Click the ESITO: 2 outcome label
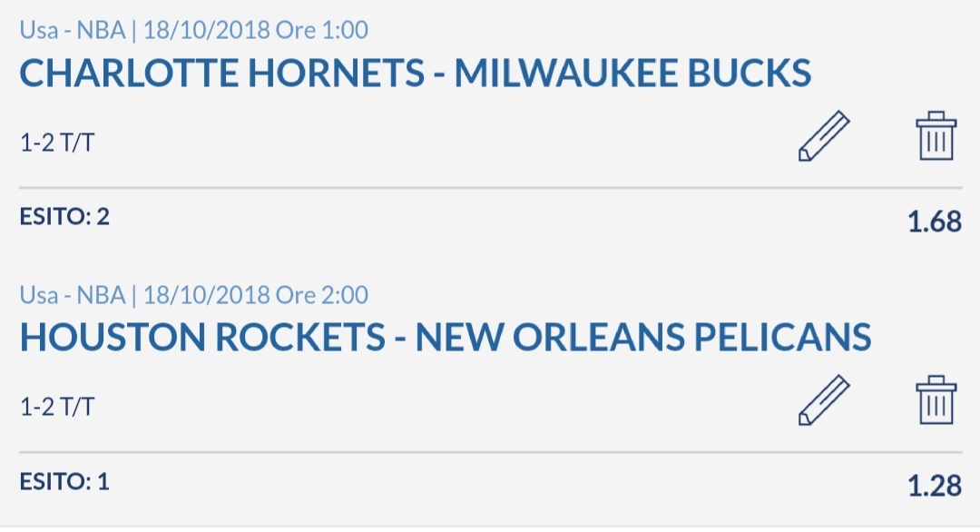 pos(64,216)
